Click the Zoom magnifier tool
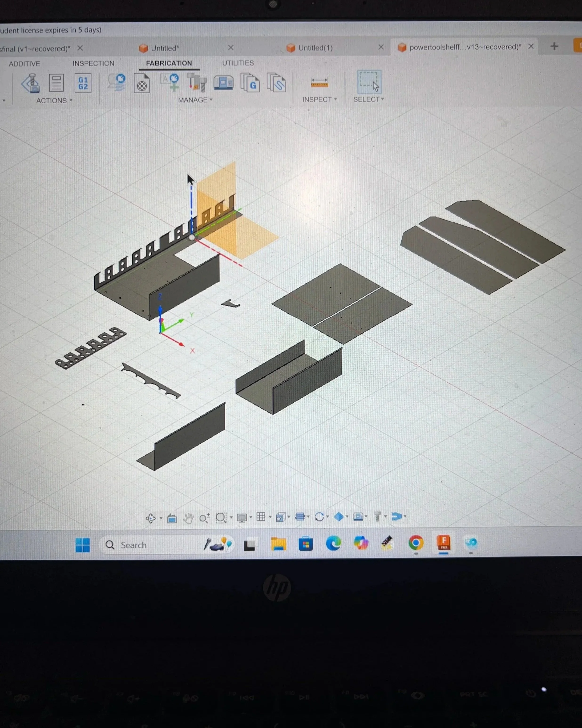Image resolution: width=582 pixels, height=728 pixels. coord(204,518)
